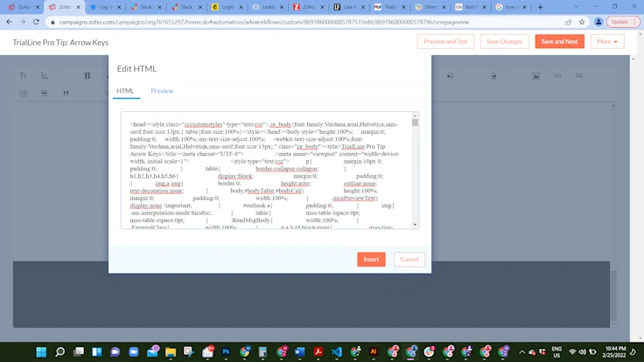
Task: Open a new browser tab
Action: pos(540,7)
